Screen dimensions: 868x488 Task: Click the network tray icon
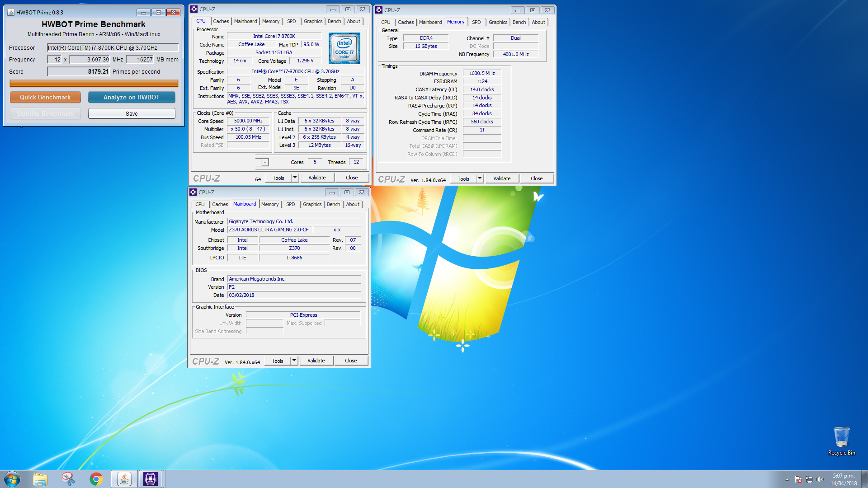(809, 479)
